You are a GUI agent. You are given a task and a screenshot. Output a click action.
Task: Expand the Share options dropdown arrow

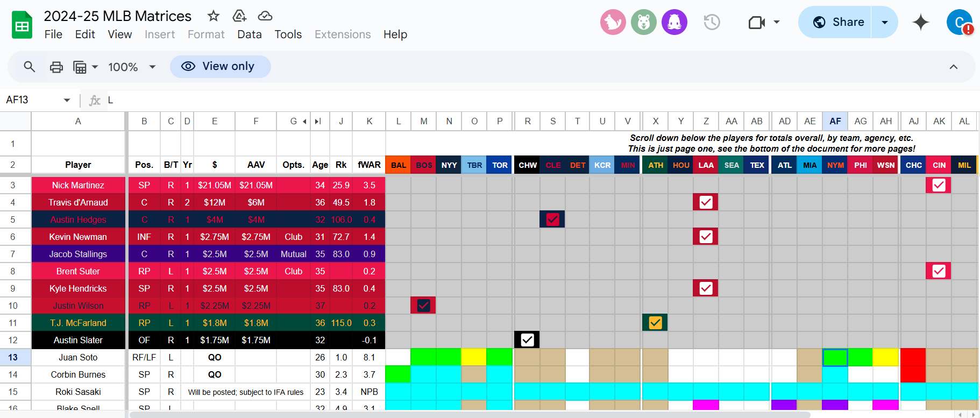pyautogui.click(x=885, y=22)
